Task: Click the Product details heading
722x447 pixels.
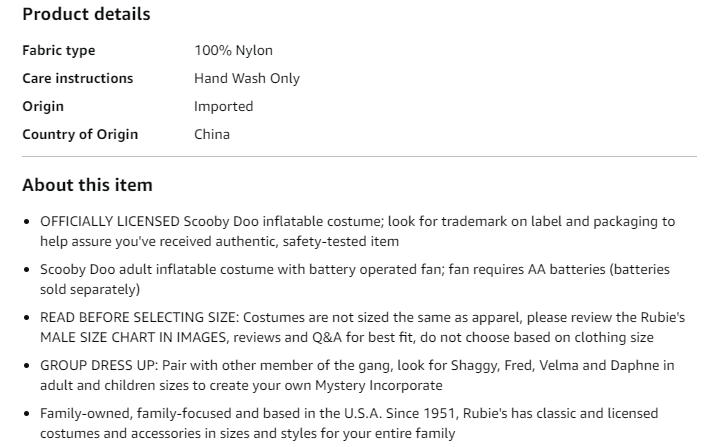Action: coord(86,14)
